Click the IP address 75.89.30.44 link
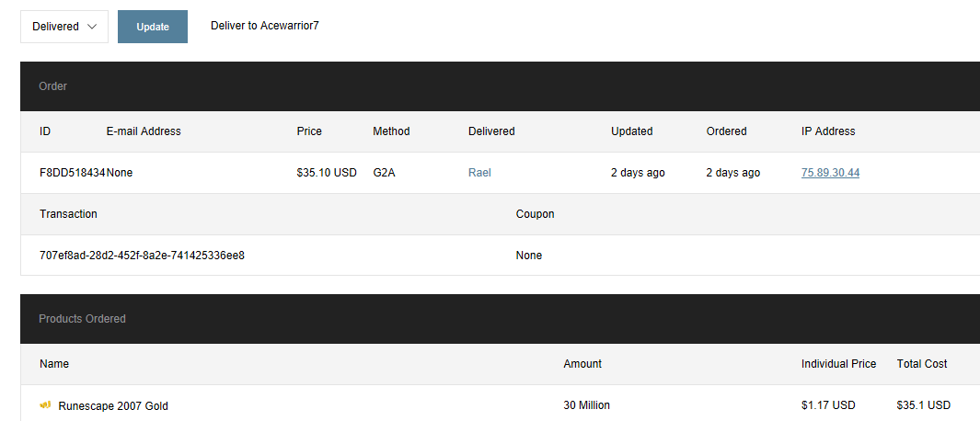980x421 pixels. click(x=830, y=173)
